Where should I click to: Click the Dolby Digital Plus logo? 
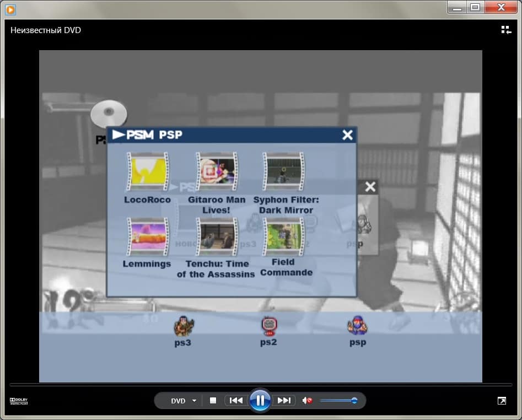tap(19, 401)
